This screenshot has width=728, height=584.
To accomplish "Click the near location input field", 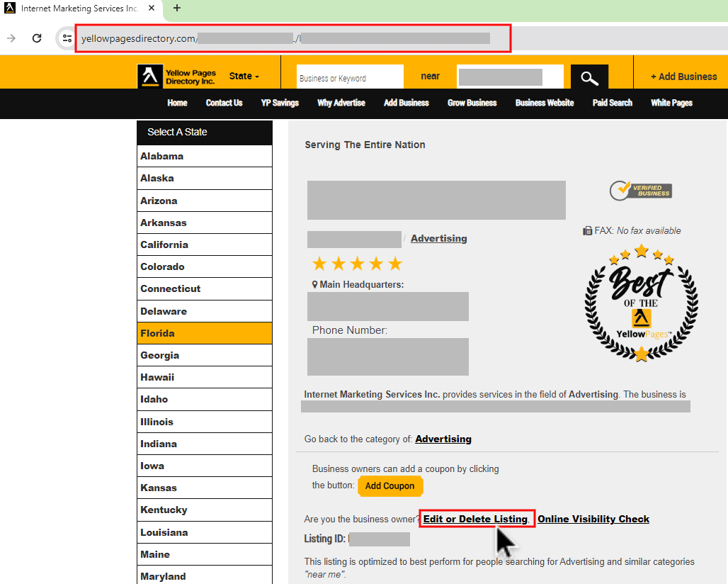I will point(510,77).
